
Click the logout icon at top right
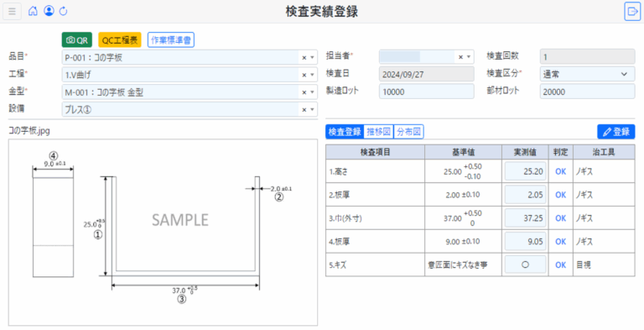click(631, 11)
